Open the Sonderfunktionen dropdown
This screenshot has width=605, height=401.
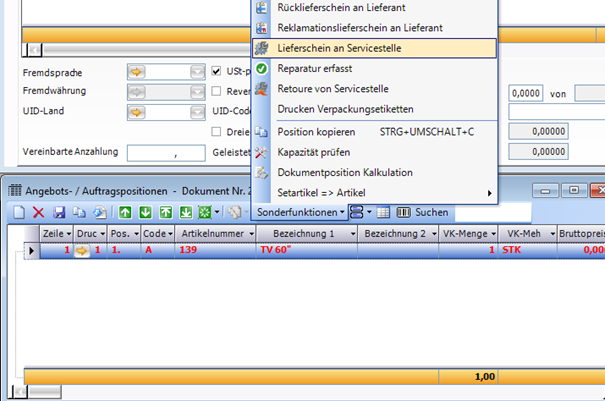pyautogui.click(x=300, y=212)
